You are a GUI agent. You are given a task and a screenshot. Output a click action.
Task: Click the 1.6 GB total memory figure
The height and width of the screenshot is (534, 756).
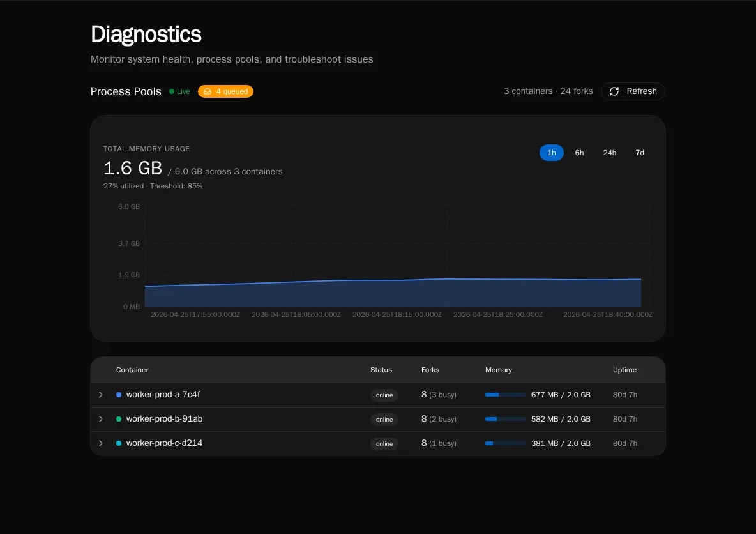[x=133, y=169]
